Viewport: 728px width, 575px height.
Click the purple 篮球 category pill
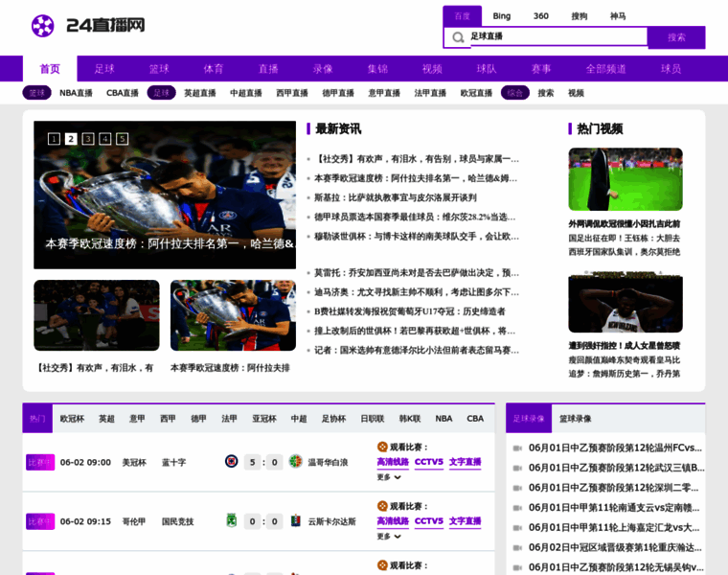36,93
